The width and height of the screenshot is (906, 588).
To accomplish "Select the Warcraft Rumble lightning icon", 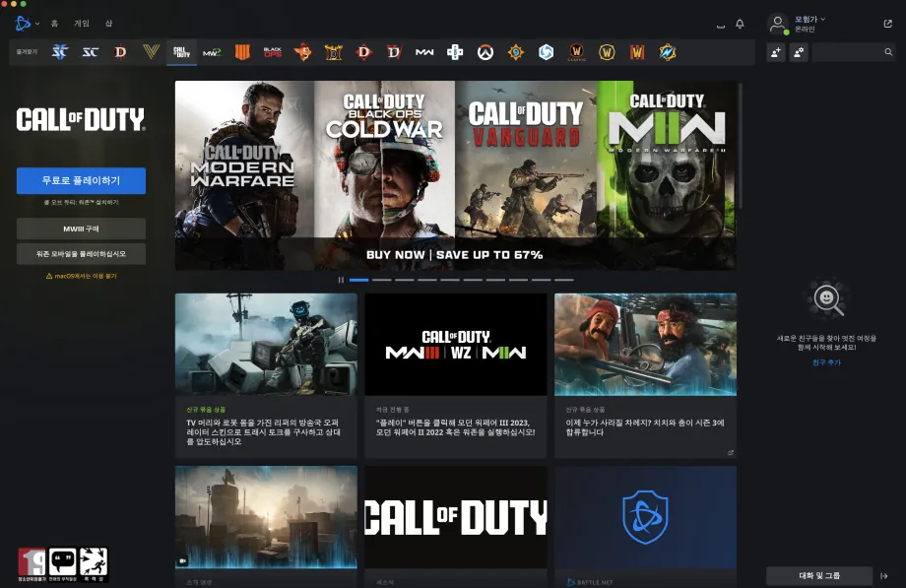I will tap(668, 52).
